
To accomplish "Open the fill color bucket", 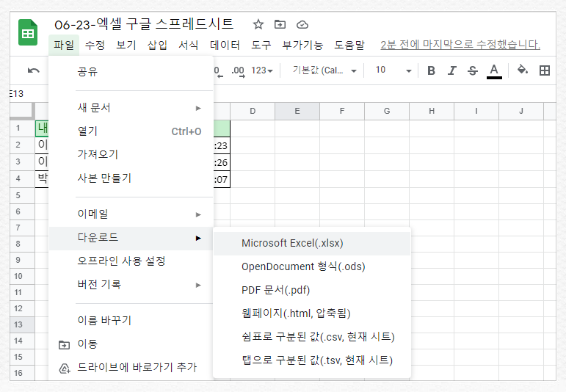I will (x=523, y=70).
